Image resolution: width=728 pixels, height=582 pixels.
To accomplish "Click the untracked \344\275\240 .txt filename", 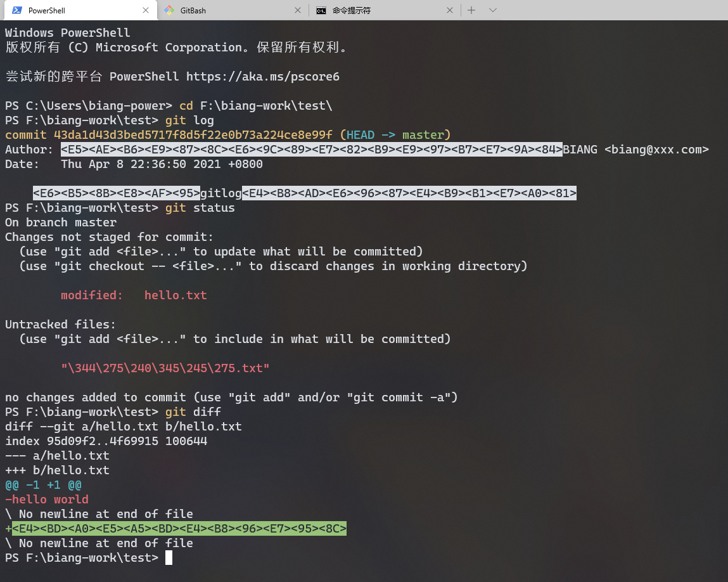I will [x=165, y=368].
